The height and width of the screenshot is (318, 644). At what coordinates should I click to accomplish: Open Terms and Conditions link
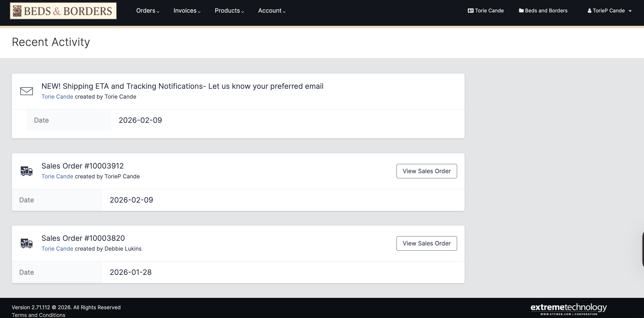coord(38,315)
